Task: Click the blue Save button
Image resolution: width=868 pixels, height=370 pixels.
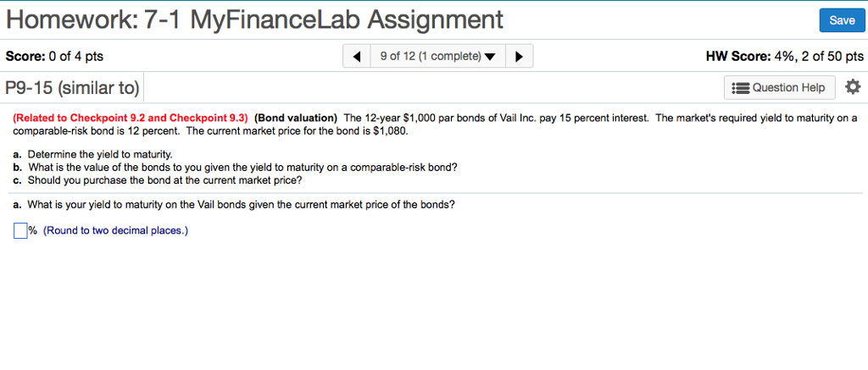Action: point(842,19)
